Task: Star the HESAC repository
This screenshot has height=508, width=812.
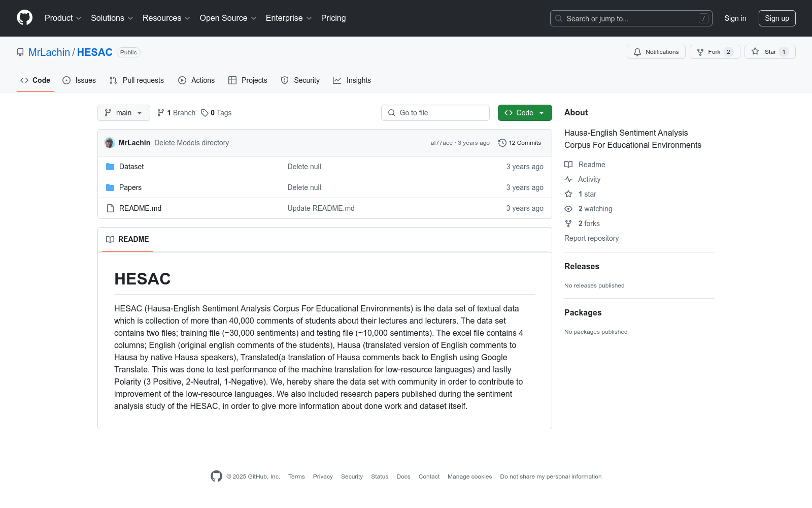Action: click(x=770, y=52)
